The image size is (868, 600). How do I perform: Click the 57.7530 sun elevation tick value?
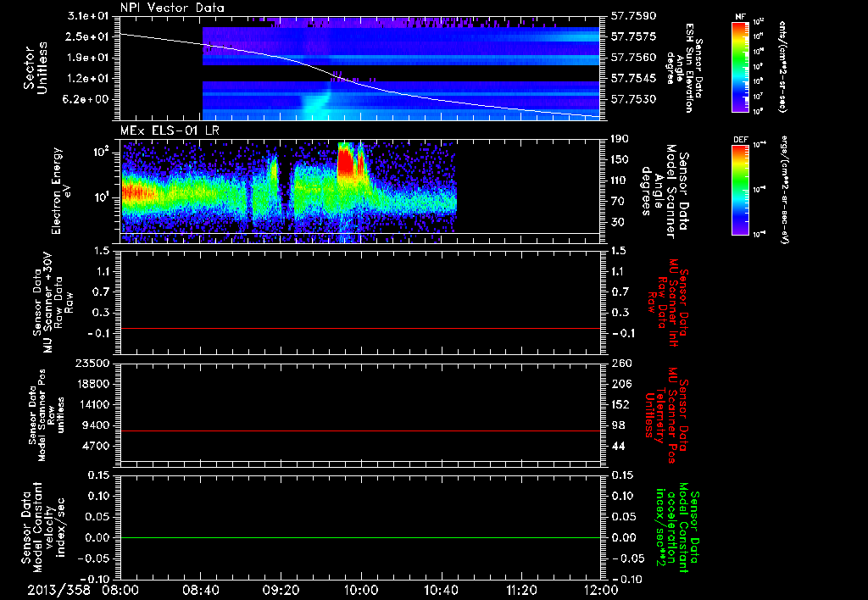click(633, 99)
